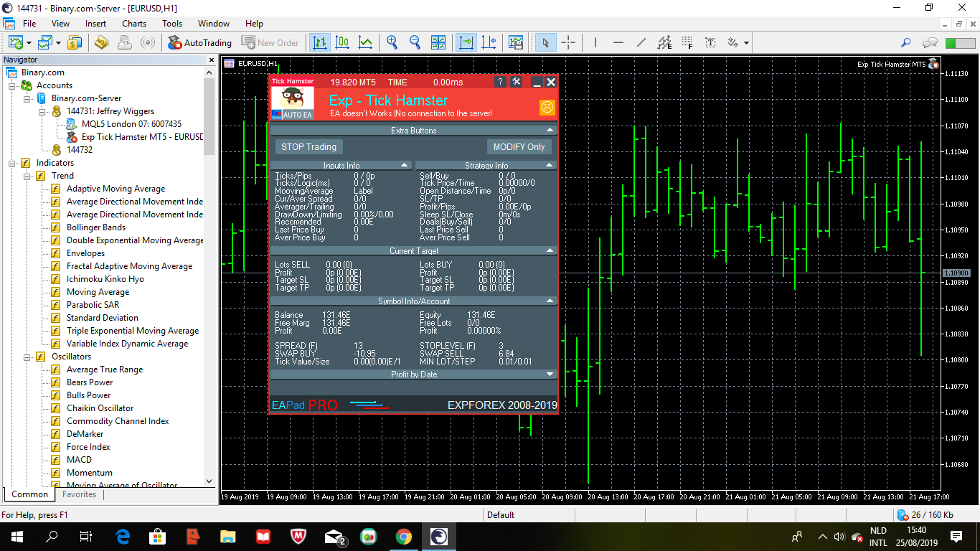Select Exp Tick Hamster MT5 in Navigator
The height and width of the screenshot is (551, 980).
(143, 137)
